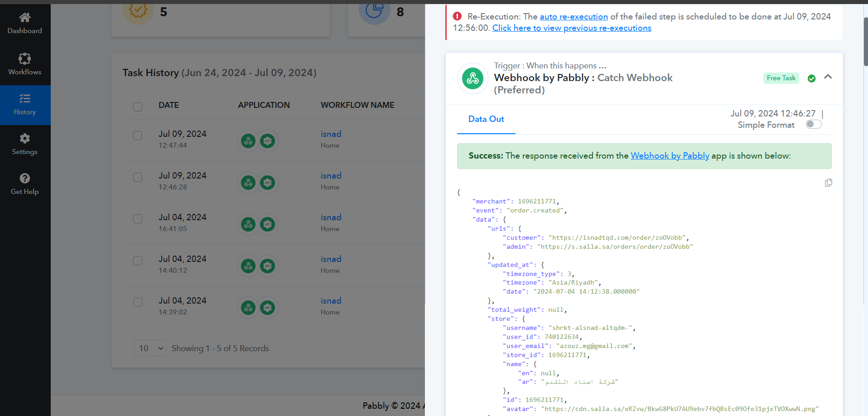Click the API app icon for 14:39:02 task

pos(268,308)
